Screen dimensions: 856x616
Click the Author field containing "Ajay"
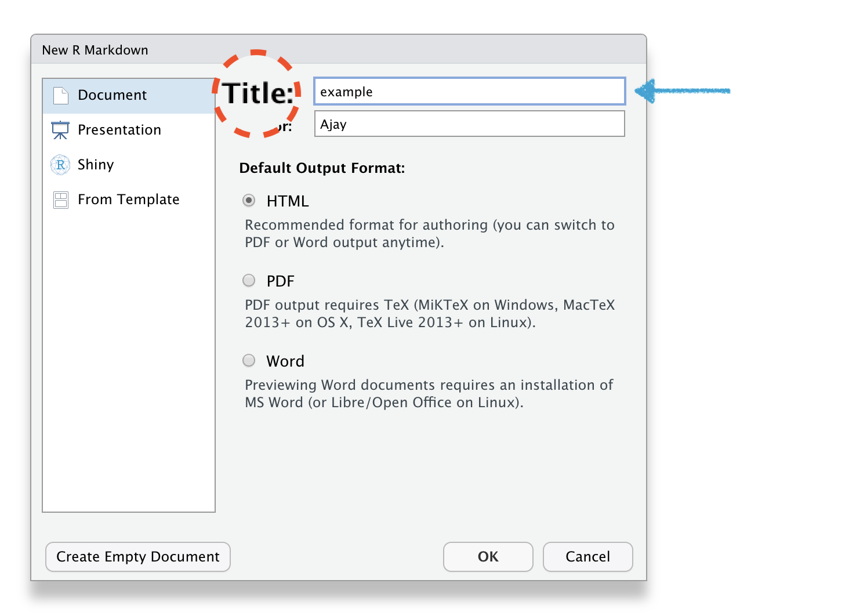coord(469,124)
